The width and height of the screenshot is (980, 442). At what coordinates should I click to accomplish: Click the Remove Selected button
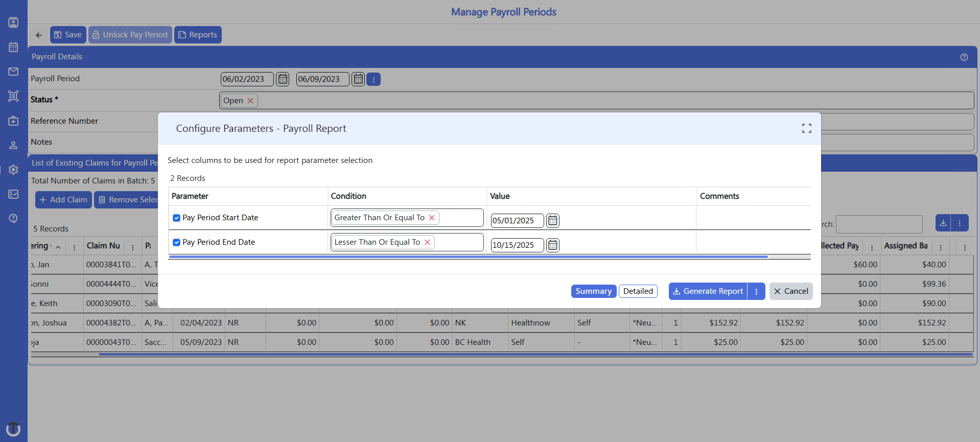pyautogui.click(x=127, y=200)
